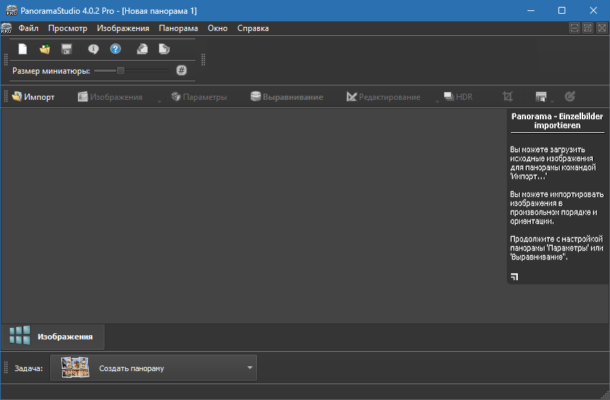Open the Изображения menu in menu bar
610x400 pixels.
pyautogui.click(x=123, y=28)
